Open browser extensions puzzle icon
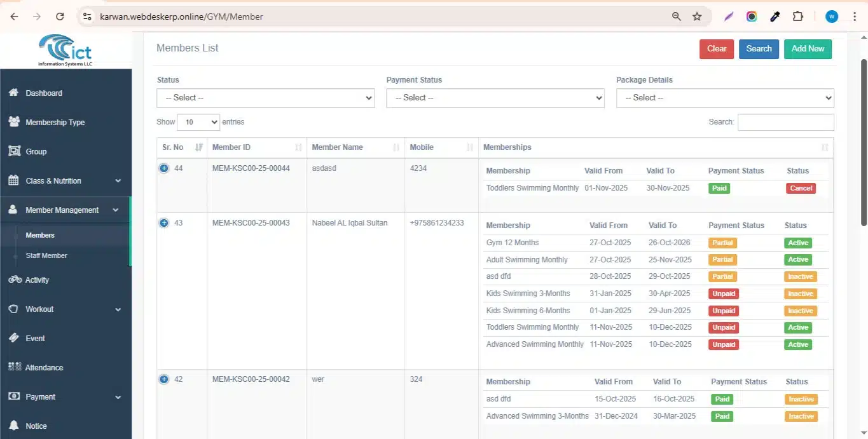 click(x=797, y=17)
